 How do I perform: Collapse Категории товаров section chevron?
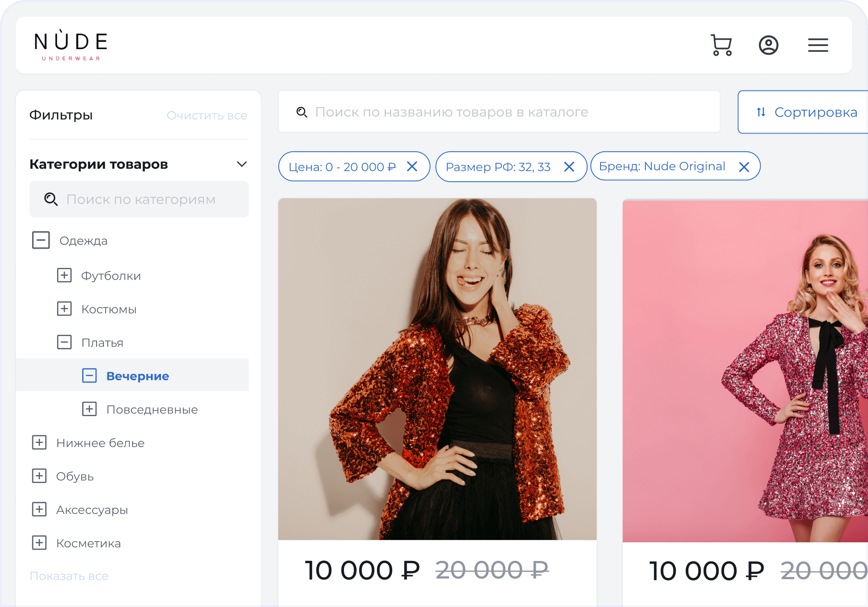[242, 164]
